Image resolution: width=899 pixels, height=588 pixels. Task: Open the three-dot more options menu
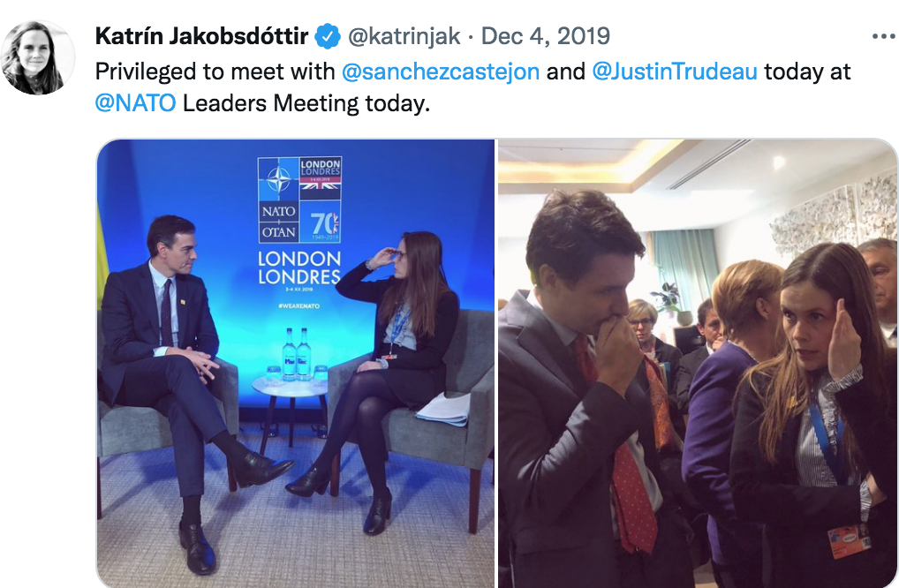(883, 37)
